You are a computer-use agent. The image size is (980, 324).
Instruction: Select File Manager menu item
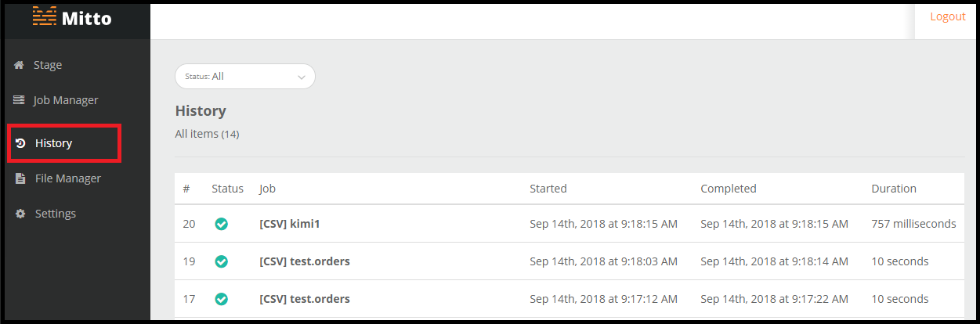tap(68, 178)
